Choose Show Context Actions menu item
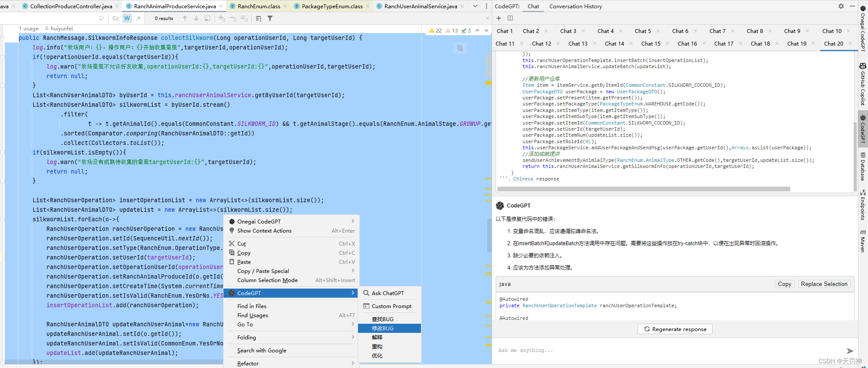Viewport: 868px width, 368px height. [x=292, y=230]
